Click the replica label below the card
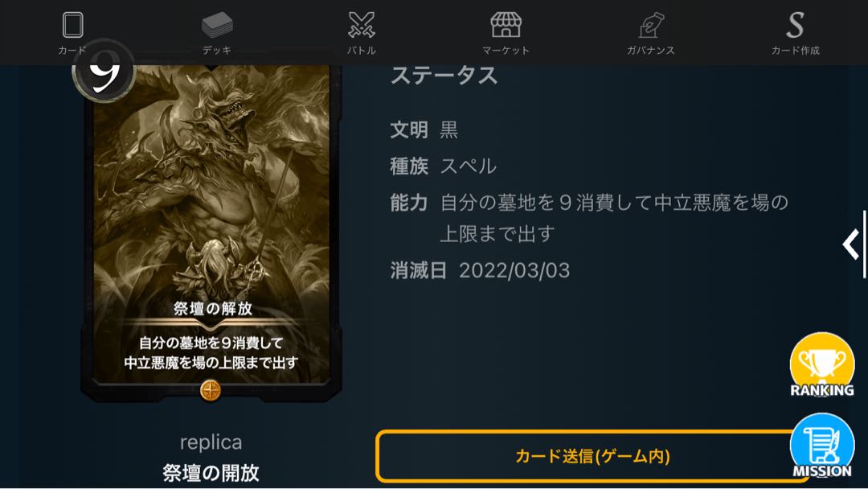 [x=211, y=442]
